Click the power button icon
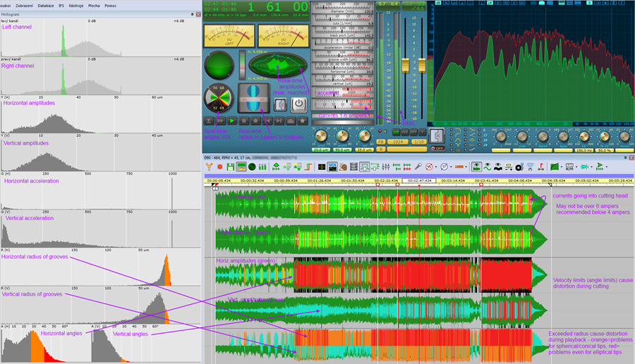 298,103
